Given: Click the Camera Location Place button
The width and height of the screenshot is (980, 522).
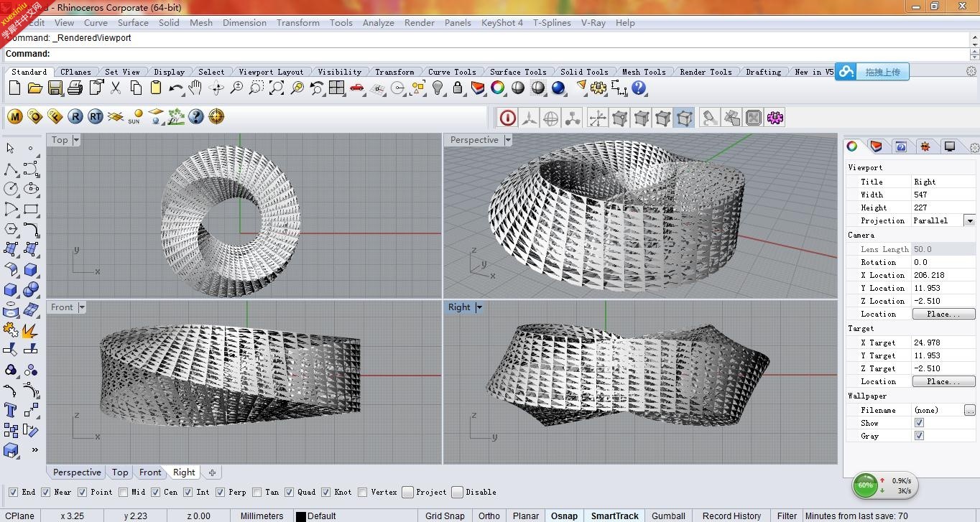Looking at the screenshot, I should point(943,314).
